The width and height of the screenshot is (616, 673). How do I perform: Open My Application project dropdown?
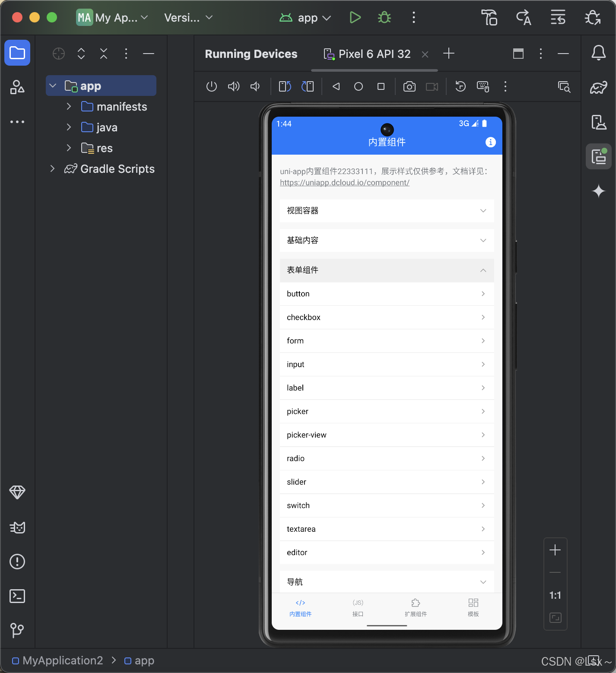click(112, 18)
